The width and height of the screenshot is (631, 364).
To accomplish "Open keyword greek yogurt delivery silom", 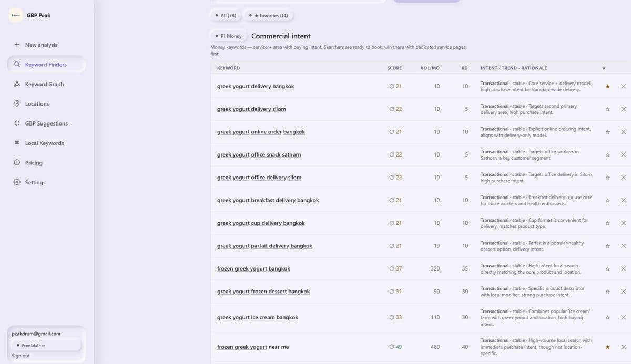I will click(251, 109).
